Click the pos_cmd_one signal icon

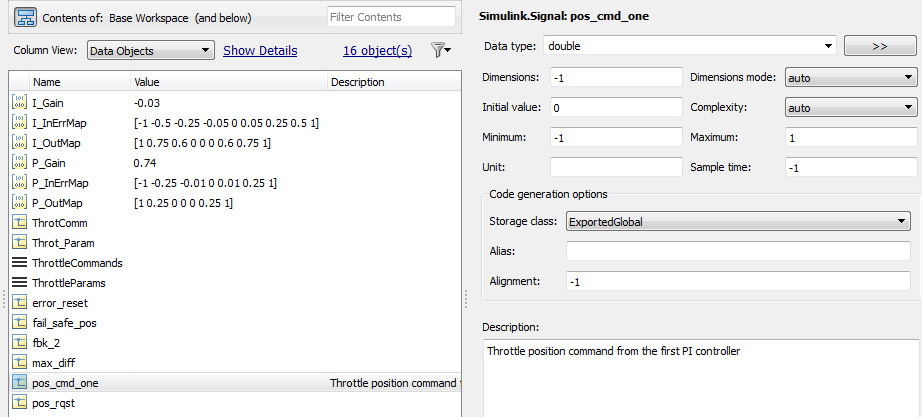(20, 383)
